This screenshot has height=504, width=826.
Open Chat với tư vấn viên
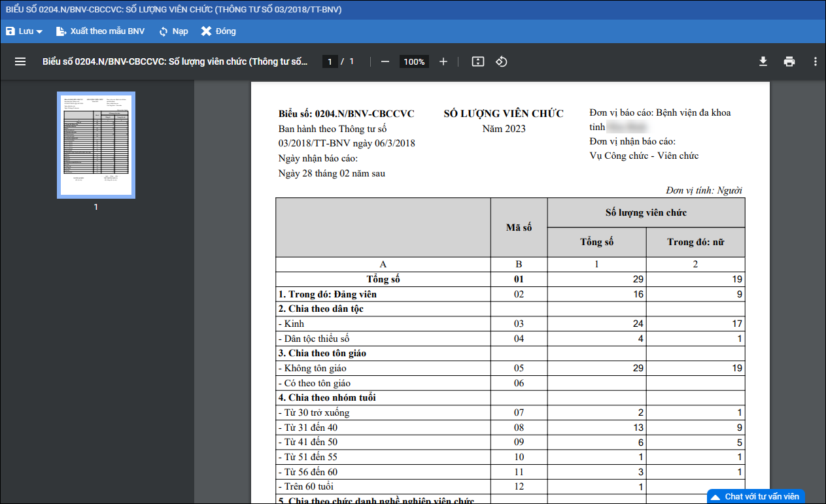coord(762,496)
